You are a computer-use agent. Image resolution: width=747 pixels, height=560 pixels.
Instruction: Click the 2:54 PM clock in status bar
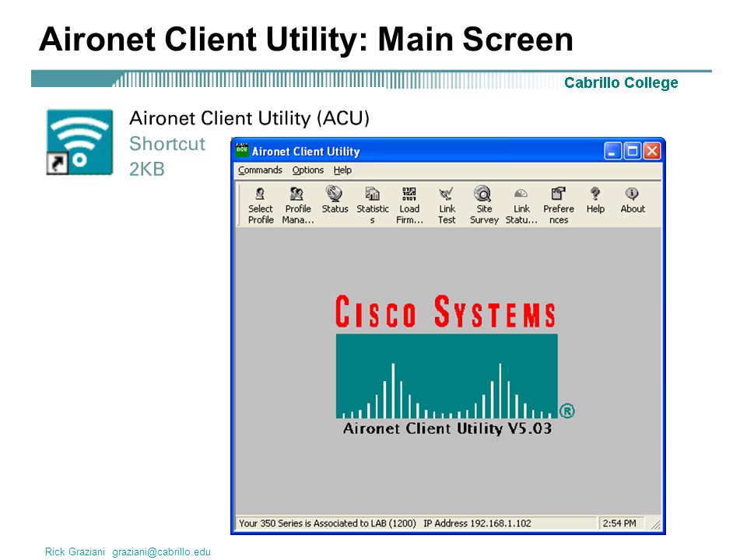coord(619,523)
